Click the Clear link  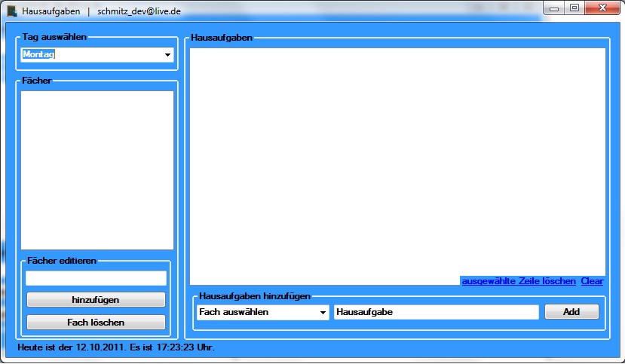click(x=592, y=281)
